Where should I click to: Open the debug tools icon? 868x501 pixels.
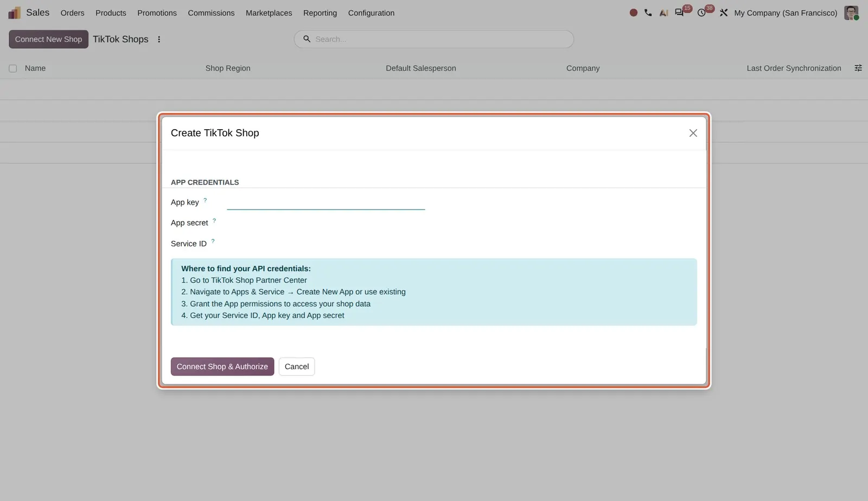click(x=724, y=12)
